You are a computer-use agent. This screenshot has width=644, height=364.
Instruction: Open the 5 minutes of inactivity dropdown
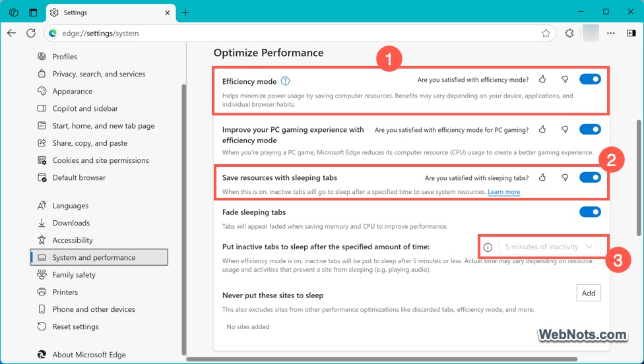click(x=550, y=247)
